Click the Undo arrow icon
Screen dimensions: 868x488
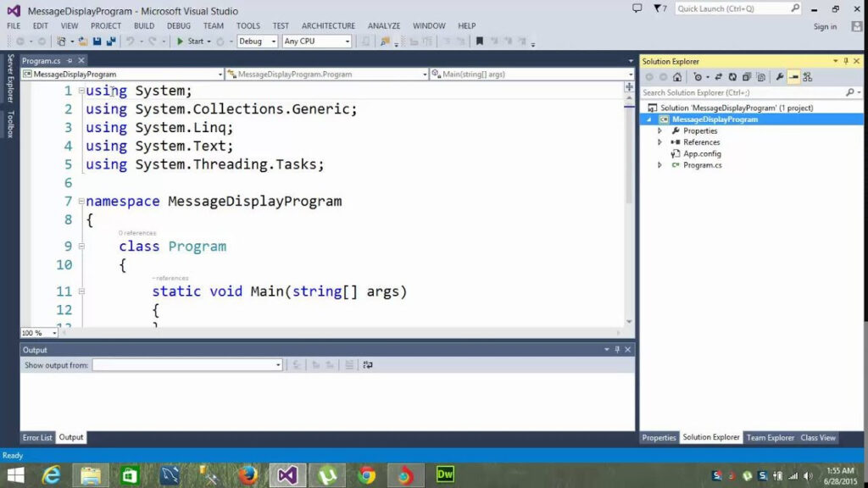(x=130, y=42)
